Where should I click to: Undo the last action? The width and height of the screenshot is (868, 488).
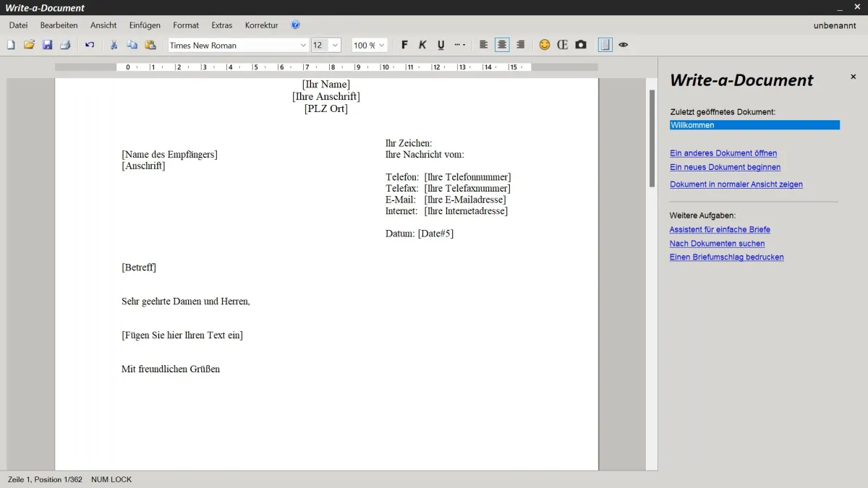[90, 45]
